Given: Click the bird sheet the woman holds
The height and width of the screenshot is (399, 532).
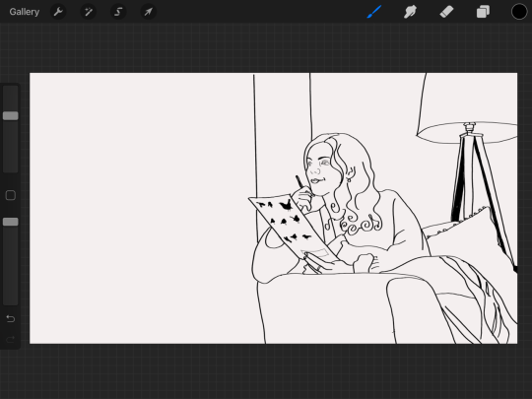Looking at the screenshot, I should (x=289, y=225).
